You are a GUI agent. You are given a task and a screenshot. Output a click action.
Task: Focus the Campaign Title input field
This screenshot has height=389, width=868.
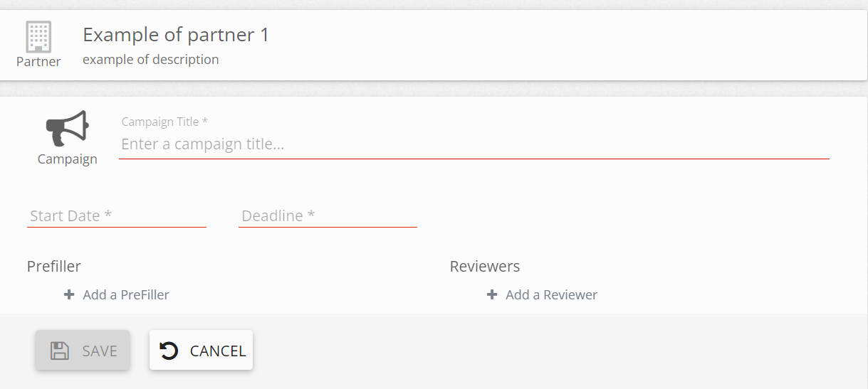pos(474,144)
